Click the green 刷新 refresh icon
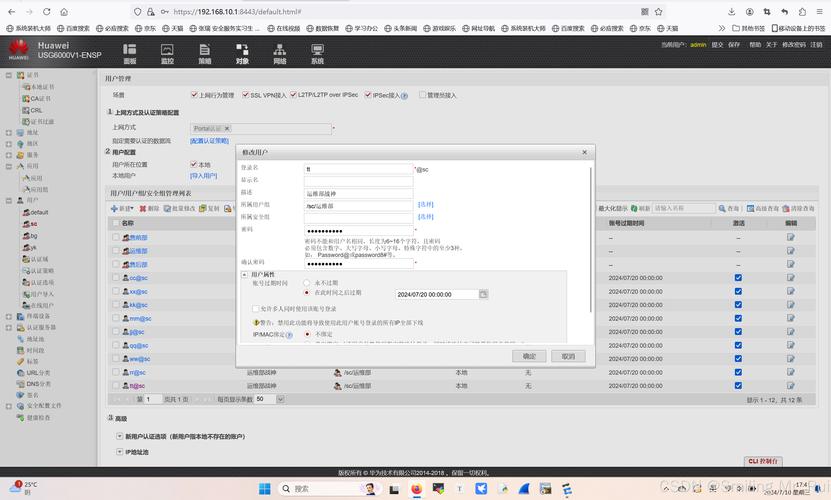Screen dimensions: 831x500 pos(634,208)
